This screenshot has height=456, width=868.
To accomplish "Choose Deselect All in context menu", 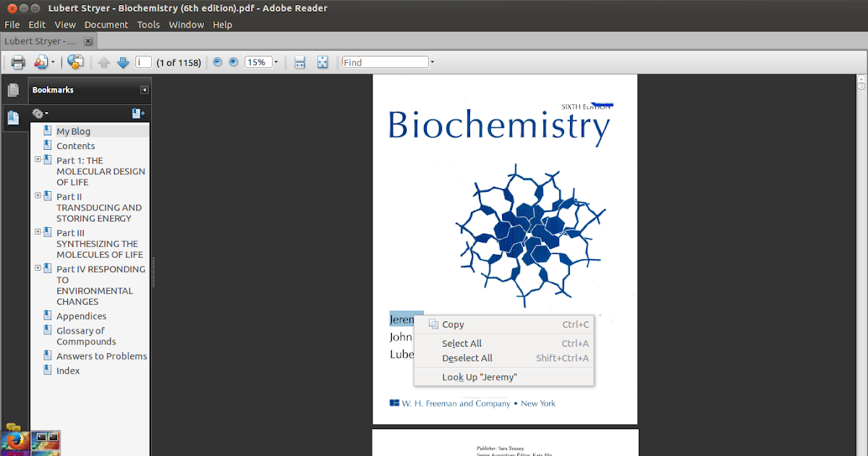I will [x=504, y=358].
